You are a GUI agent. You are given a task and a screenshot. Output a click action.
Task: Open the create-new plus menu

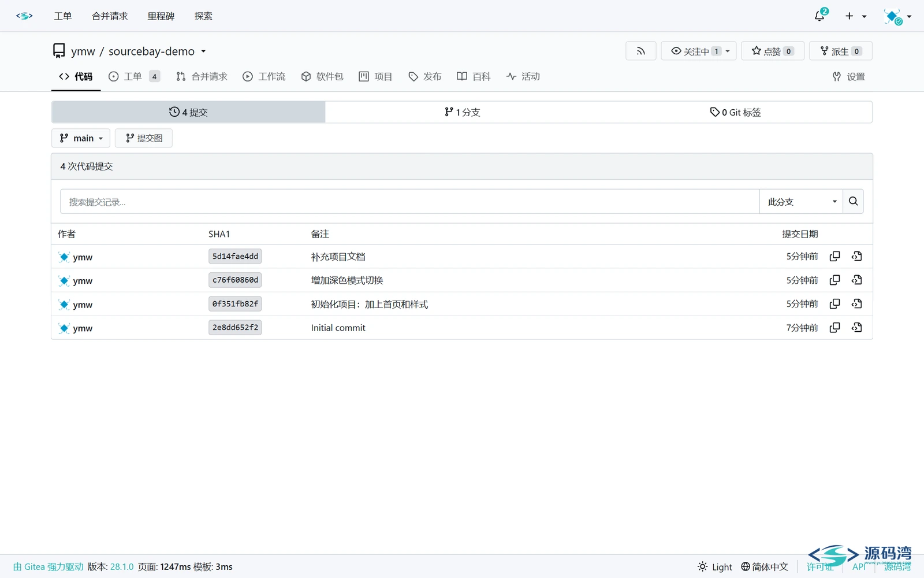coord(856,16)
